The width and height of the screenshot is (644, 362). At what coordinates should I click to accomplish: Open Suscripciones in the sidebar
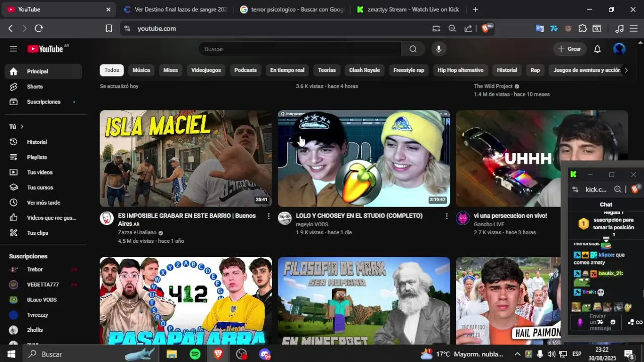[43, 102]
